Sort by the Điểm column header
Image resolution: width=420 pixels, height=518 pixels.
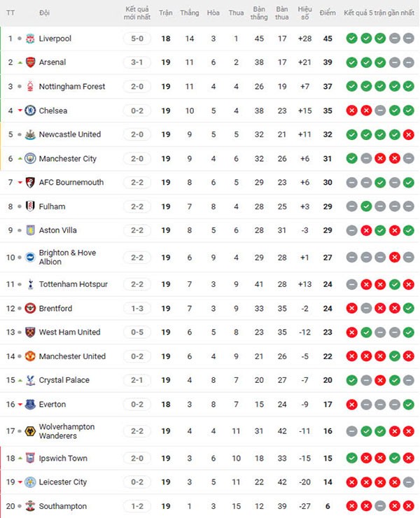click(328, 13)
